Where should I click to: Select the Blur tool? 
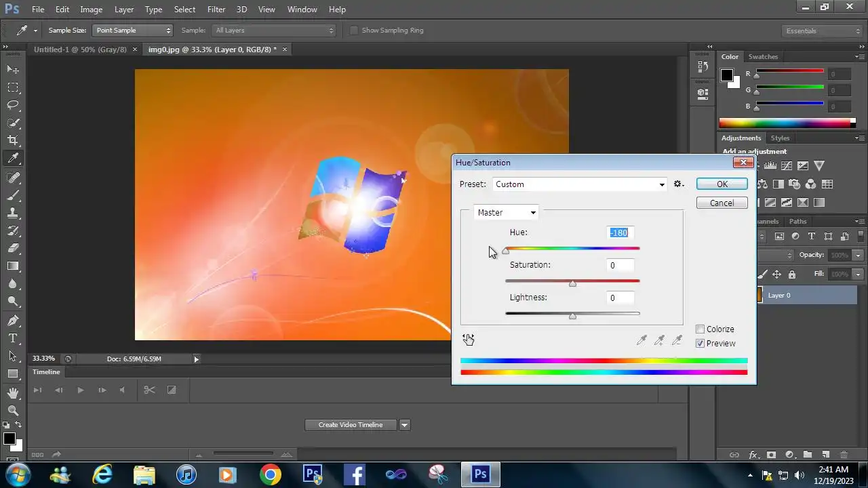coord(13,283)
